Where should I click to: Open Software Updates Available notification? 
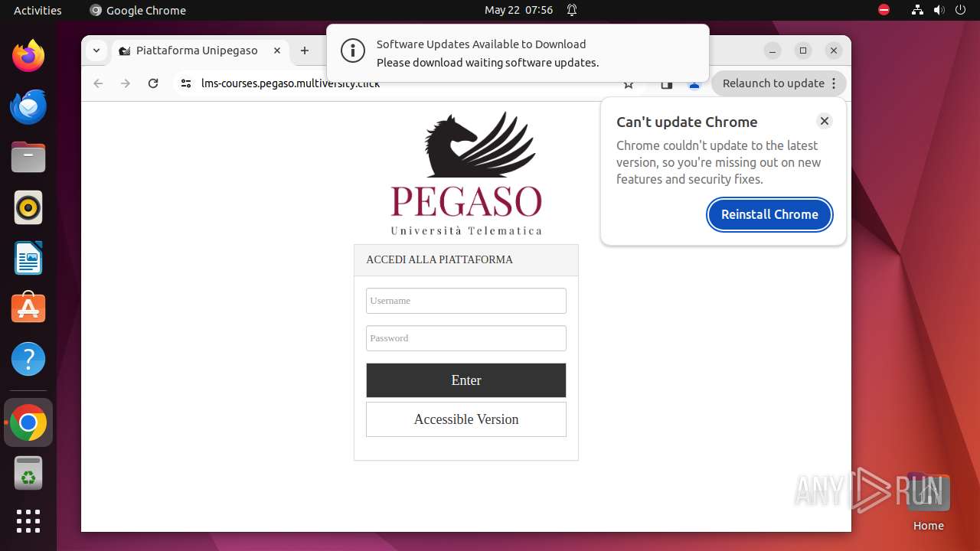click(x=518, y=53)
